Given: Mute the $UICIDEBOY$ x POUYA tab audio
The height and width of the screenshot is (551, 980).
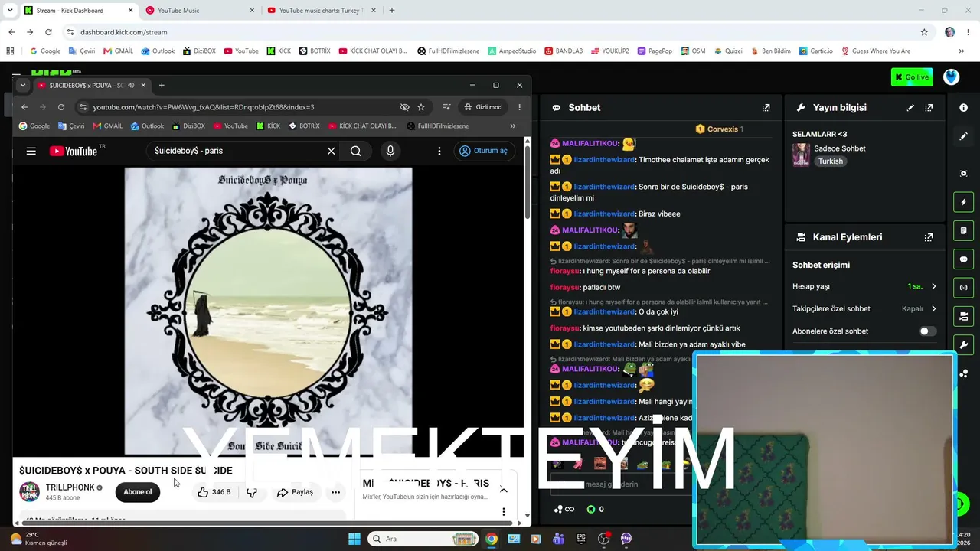Looking at the screenshot, I should (132, 85).
